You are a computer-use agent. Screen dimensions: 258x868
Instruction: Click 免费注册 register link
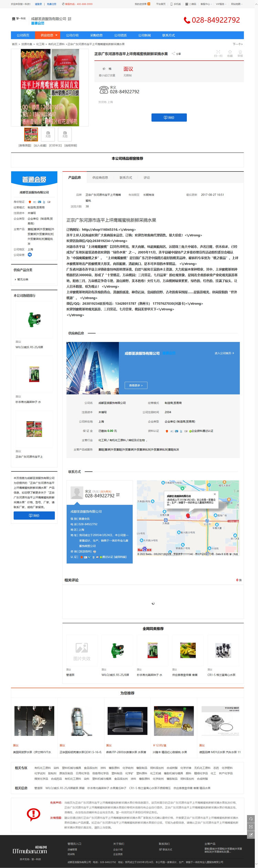point(52,4)
